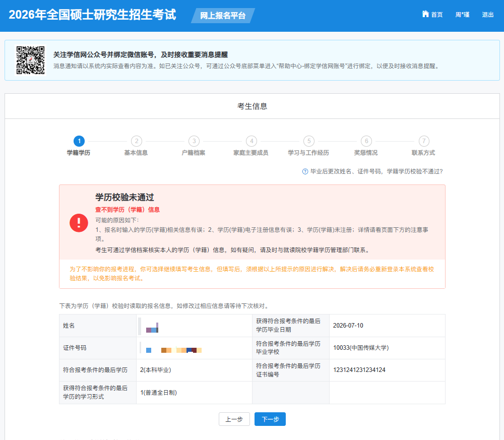Select step 7 联系方式 circle
Image resolution: width=504 pixels, height=440 pixels.
pyautogui.click(x=423, y=141)
